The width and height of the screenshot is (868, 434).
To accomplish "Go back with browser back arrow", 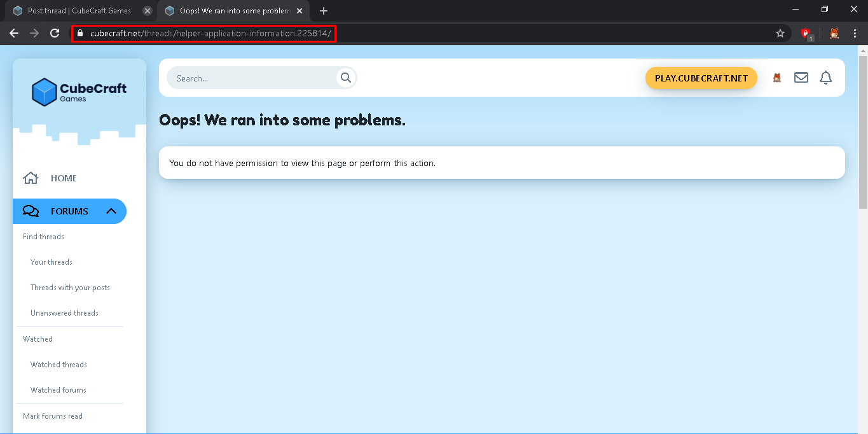I will pyautogui.click(x=14, y=33).
